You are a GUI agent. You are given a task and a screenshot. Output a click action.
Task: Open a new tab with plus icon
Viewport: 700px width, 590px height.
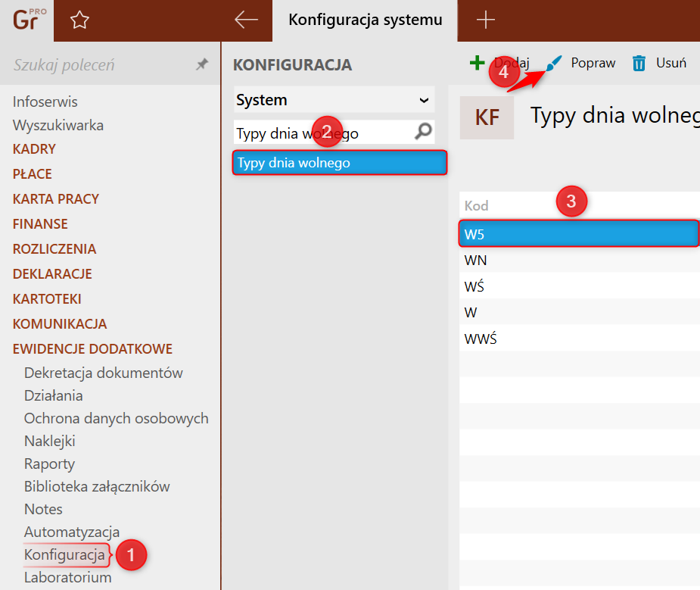pos(485,20)
